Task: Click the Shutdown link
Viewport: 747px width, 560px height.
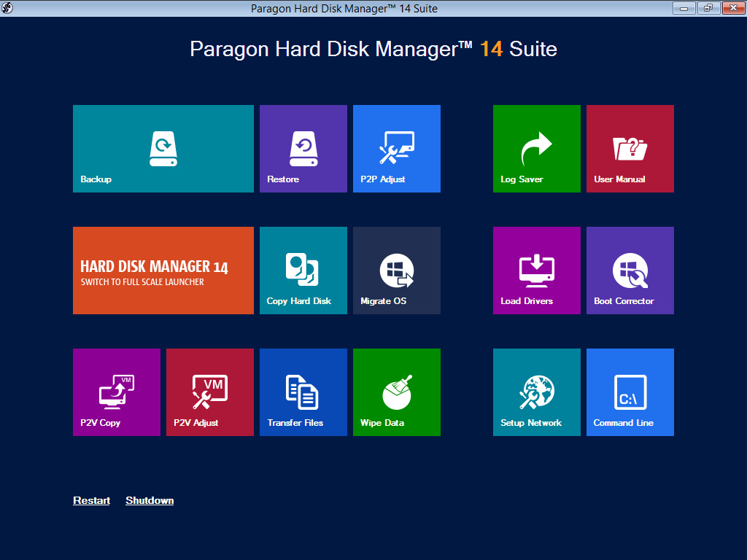Action: (150, 500)
